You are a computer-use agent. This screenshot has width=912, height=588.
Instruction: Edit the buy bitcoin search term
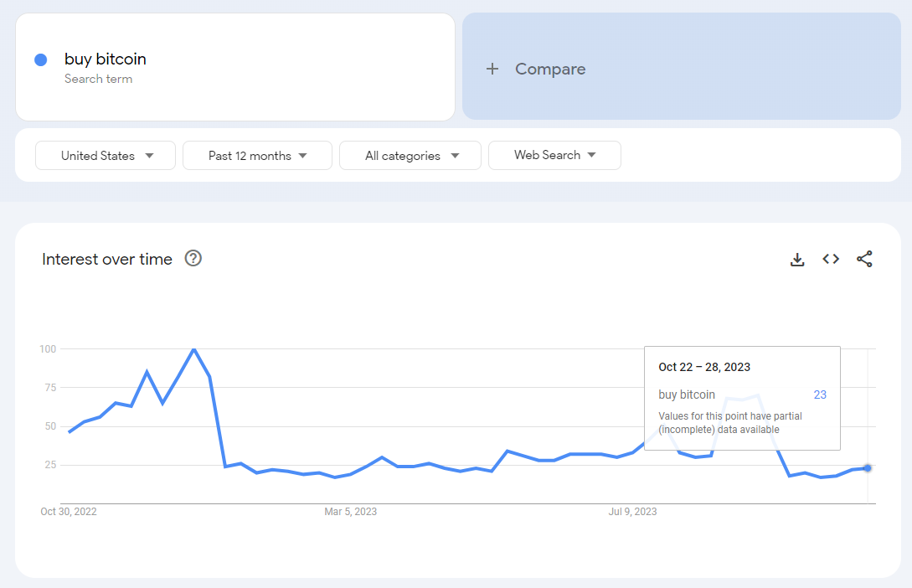106,59
